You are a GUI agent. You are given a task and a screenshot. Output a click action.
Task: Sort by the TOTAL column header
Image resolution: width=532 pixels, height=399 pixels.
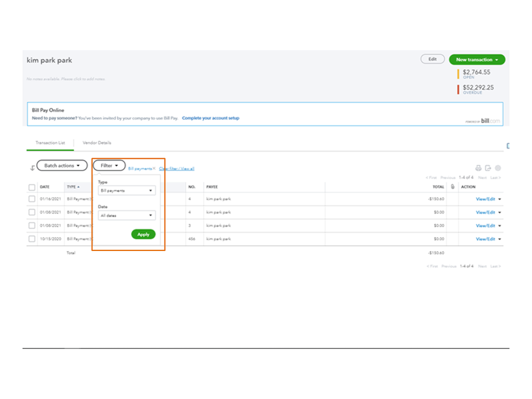click(x=438, y=187)
